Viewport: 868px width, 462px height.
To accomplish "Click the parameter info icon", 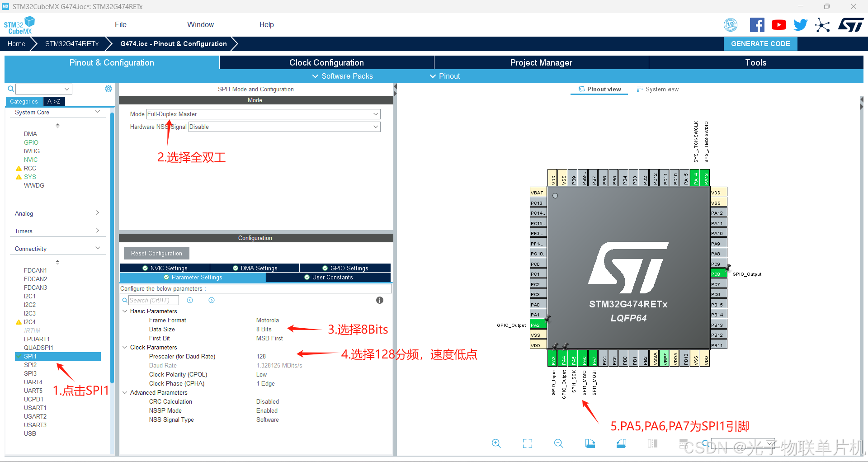I will [380, 300].
